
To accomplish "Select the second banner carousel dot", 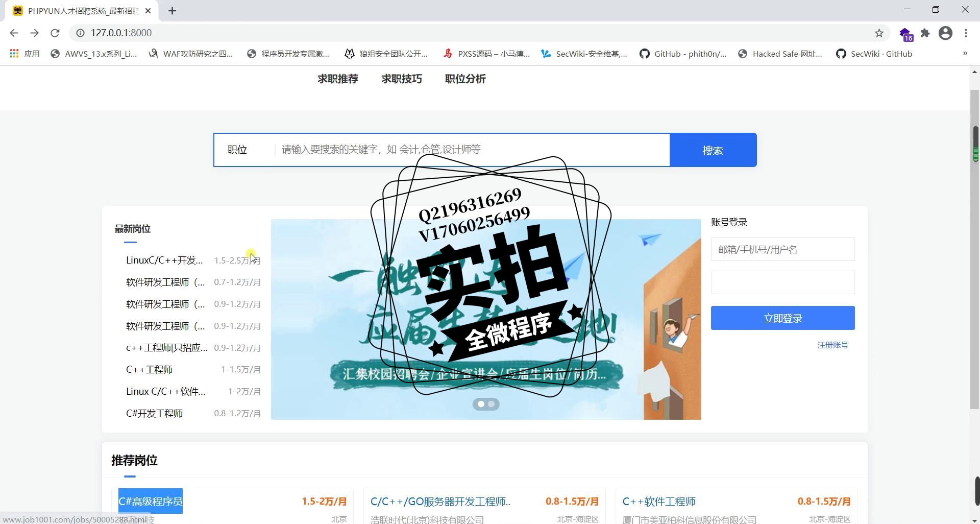I will point(491,404).
